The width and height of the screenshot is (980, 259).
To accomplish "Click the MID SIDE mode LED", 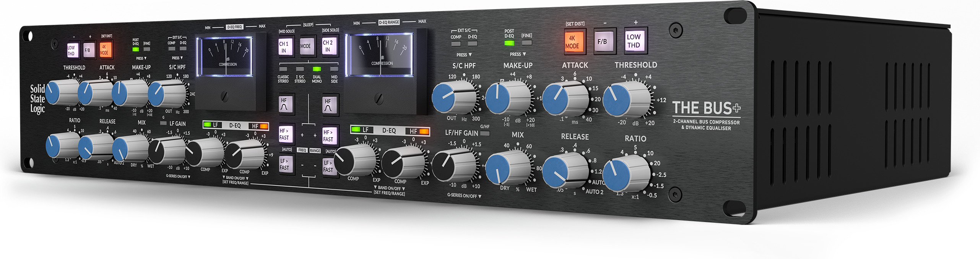I will 334,69.
